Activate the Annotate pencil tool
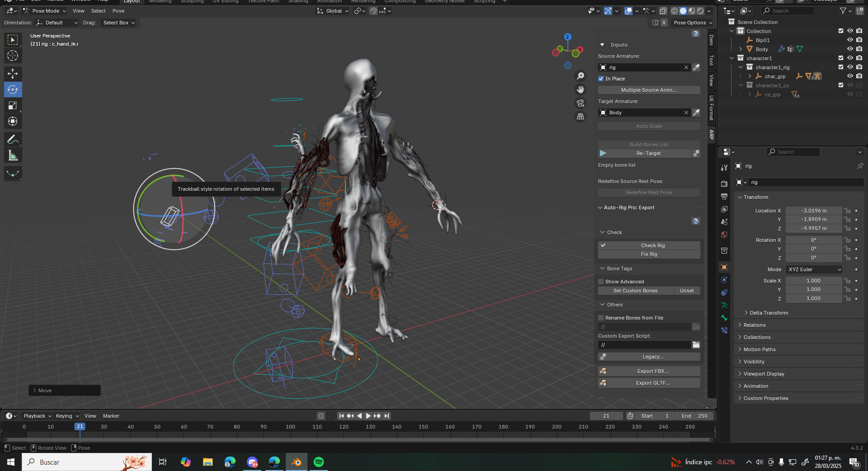 pos(13,139)
